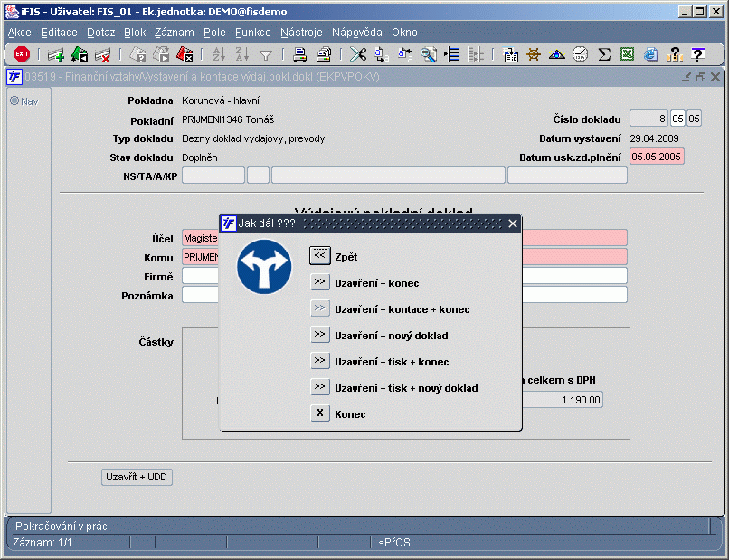Click Uzavření + tisk + nový doklad button
This screenshot has height=560, width=729.
(x=320, y=387)
